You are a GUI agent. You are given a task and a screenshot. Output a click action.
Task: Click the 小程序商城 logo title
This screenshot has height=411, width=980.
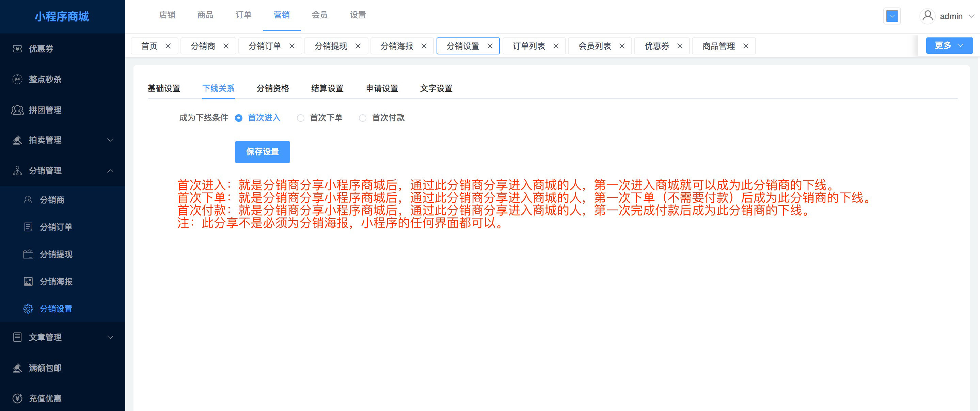point(62,16)
